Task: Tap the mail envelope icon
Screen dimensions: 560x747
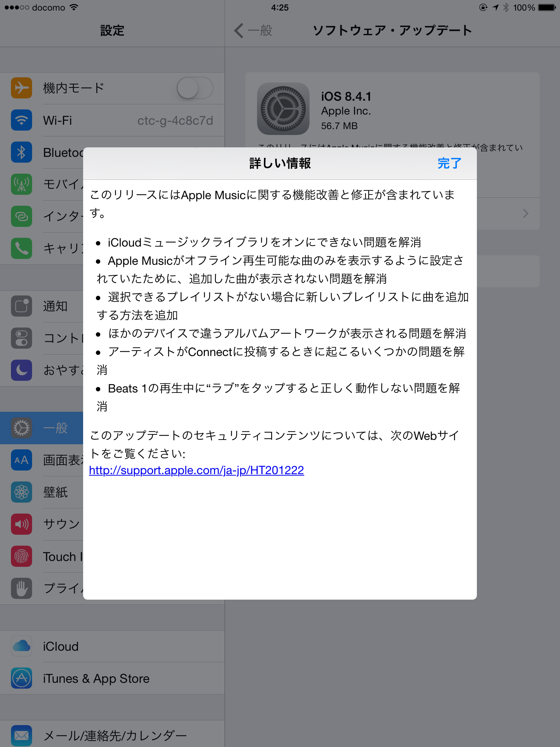Action: tap(22, 736)
